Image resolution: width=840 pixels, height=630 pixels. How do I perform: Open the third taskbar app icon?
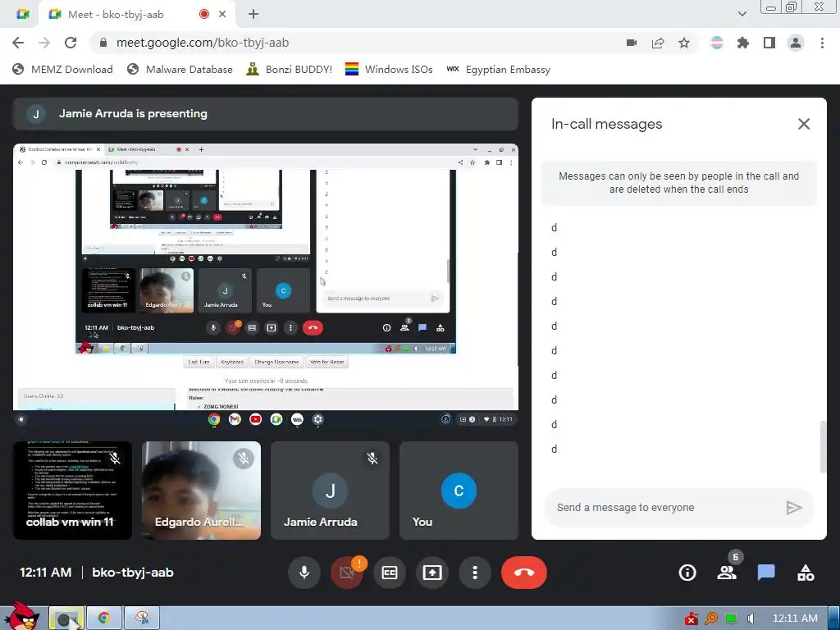(142, 619)
